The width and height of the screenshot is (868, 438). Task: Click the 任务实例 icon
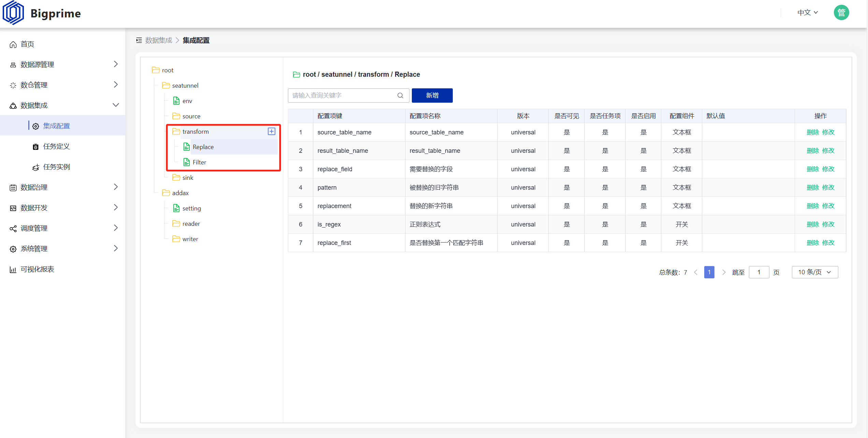coord(35,167)
